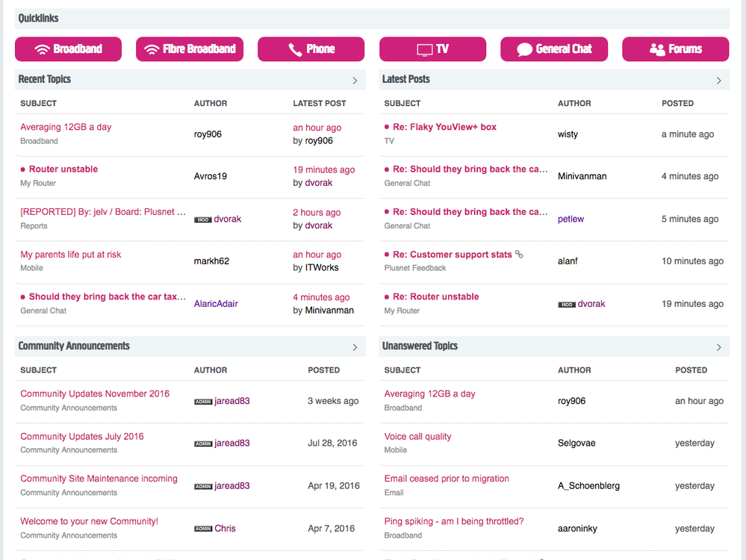Open Community Updates November 2016

coord(95,393)
